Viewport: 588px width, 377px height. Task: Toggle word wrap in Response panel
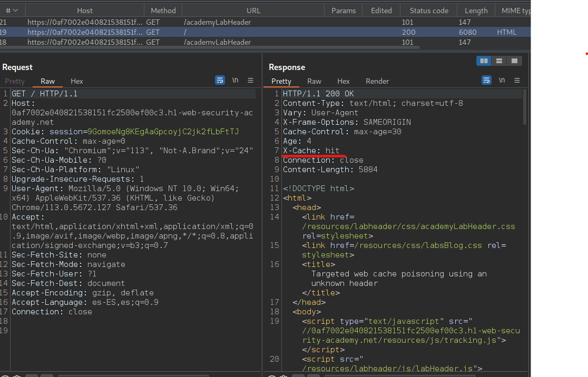tap(487, 81)
